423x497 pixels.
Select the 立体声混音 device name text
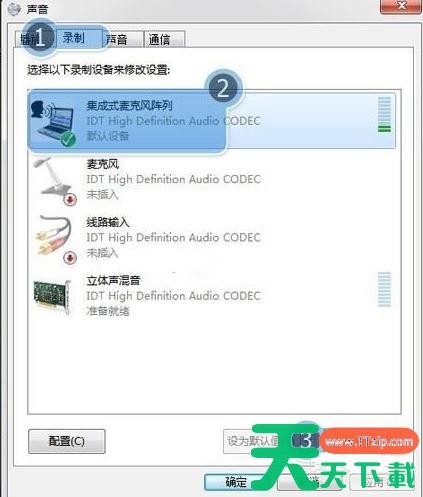[113, 281]
